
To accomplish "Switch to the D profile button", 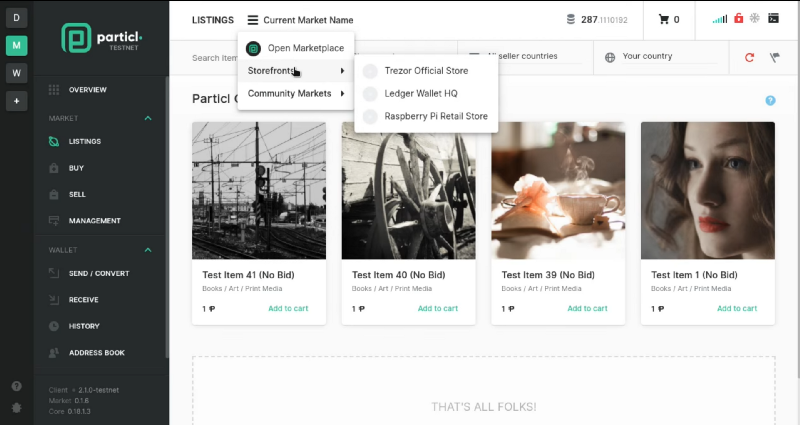I will click(16, 18).
